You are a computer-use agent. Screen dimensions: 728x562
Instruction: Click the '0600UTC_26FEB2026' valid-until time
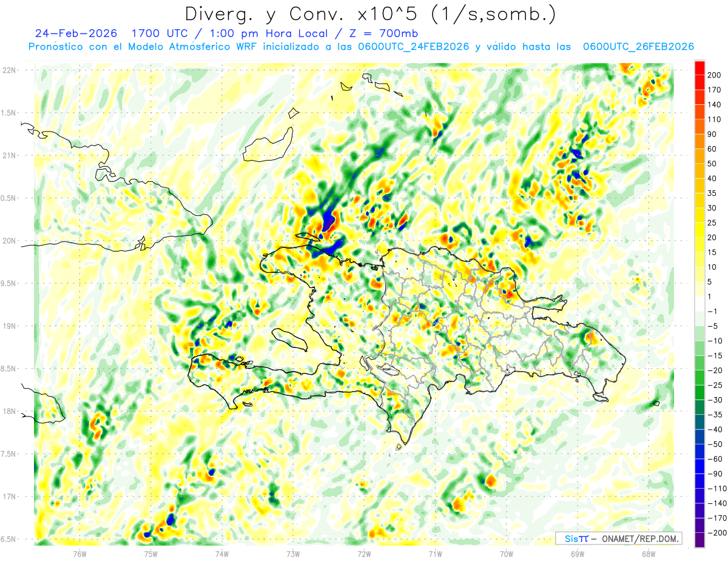(638, 47)
